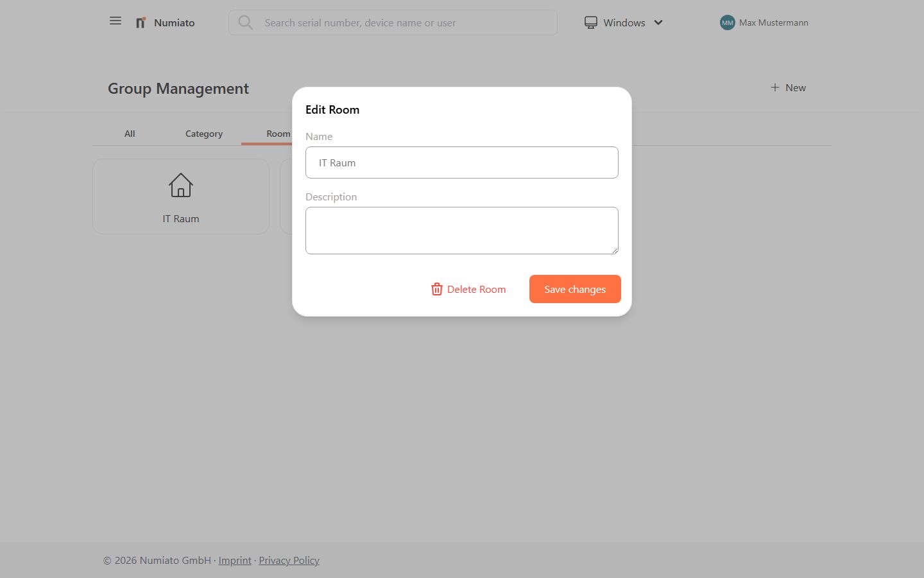Select the Room tab

(x=277, y=134)
